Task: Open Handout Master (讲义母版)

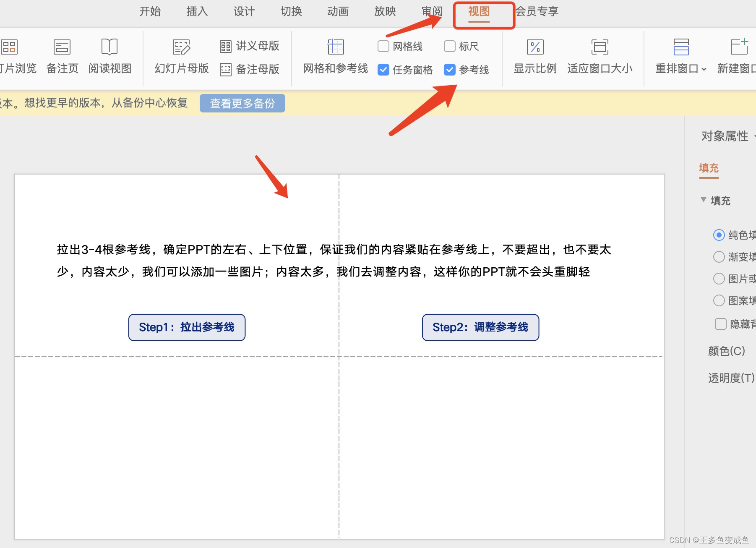Action: point(250,46)
